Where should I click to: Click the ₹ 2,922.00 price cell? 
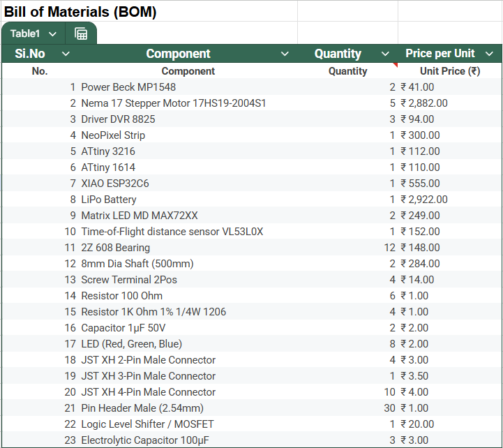coord(450,200)
